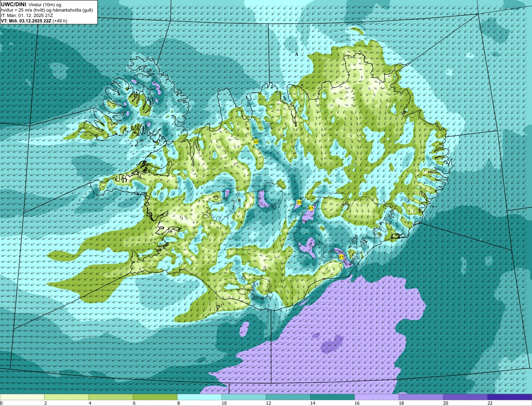
Task: Click the small dark purple patch in the southern sea
Action: click(x=331, y=344)
